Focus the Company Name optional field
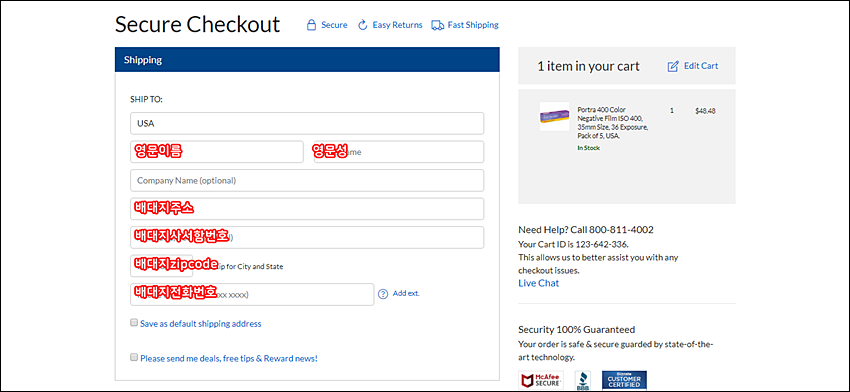Image resolution: width=850 pixels, height=392 pixels. pyautogui.click(x=307, y=181)
